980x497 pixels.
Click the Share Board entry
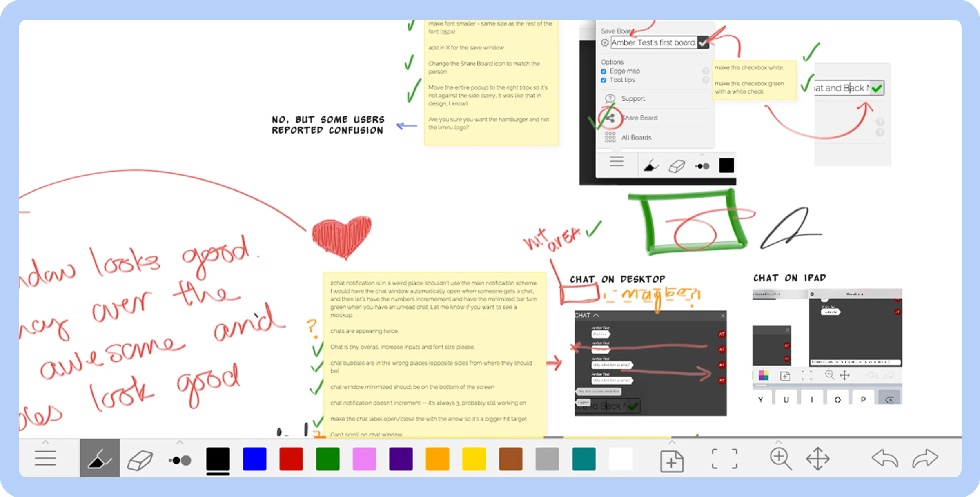pos(639,118)
